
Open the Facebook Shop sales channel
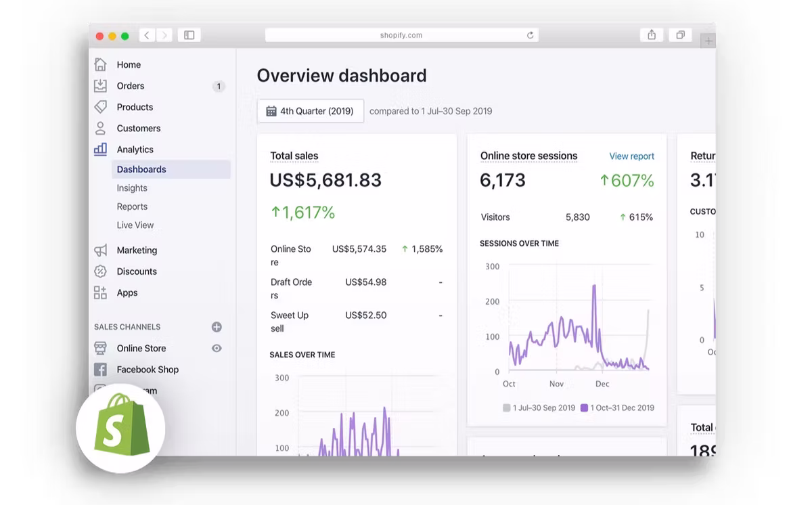pyautogui.click(x=148, y=370)
